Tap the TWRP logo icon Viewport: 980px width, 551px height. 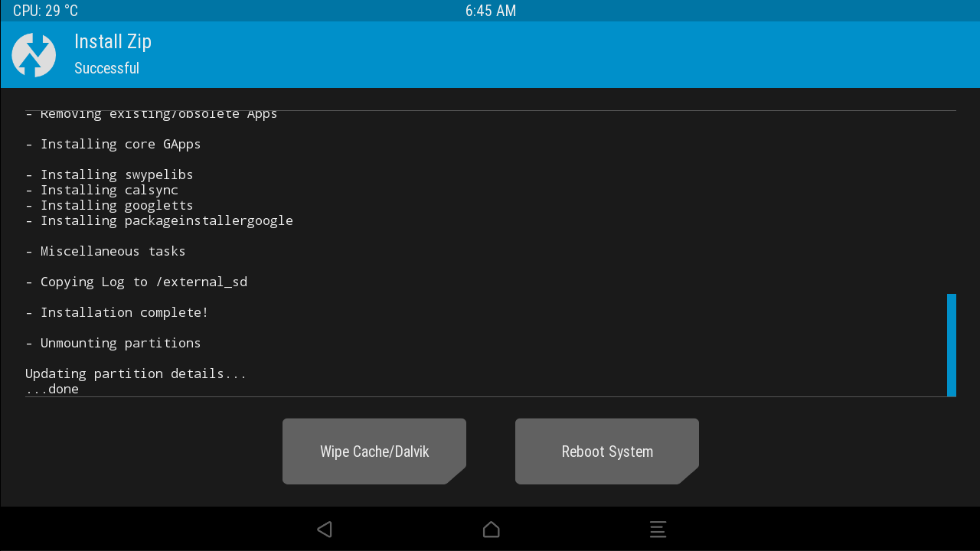pyautogui.click(x=34, y=55)
